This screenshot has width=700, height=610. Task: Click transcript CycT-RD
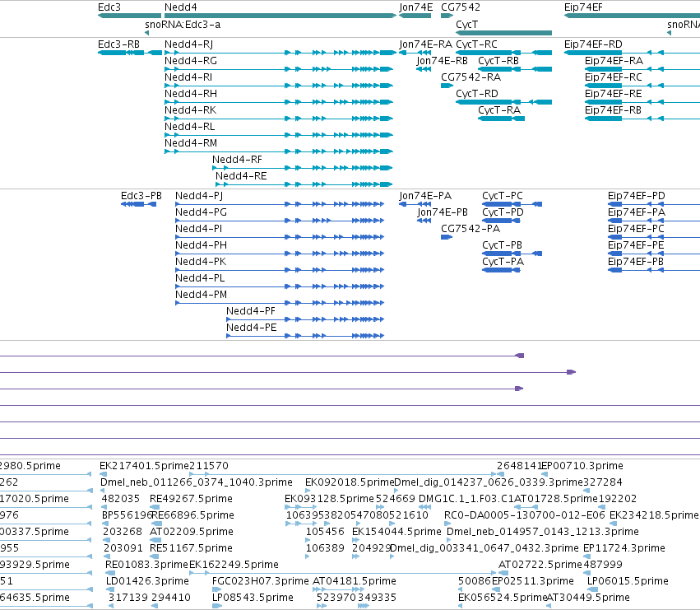(503, 102)
